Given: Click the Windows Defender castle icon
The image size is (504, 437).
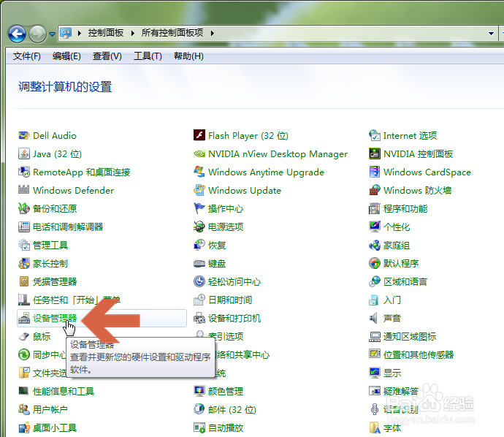Looking at the screenshot, I should (24, 190).
